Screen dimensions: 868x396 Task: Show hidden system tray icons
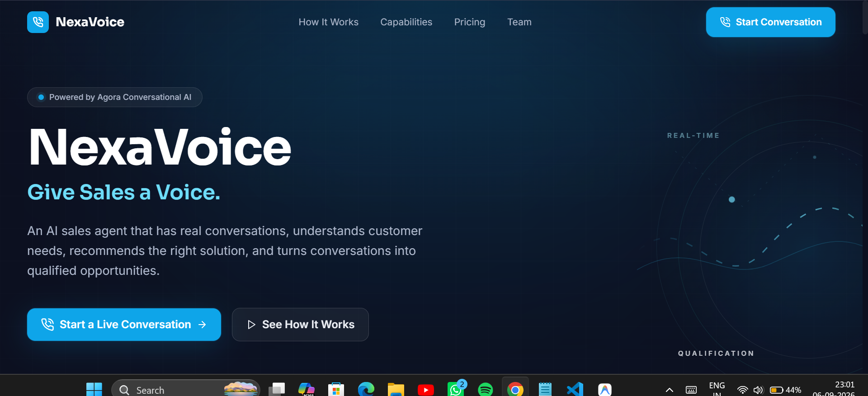(x=670, y=390)
